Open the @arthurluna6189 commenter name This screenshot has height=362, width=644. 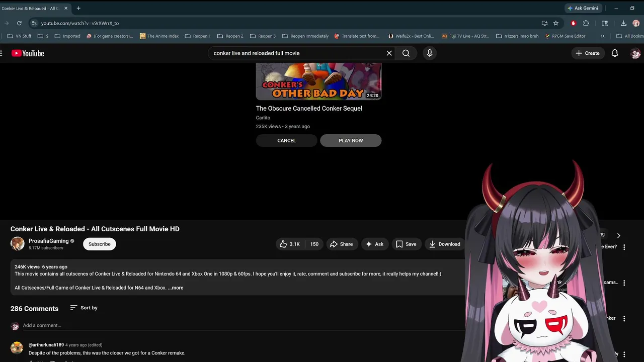point(46,345)
